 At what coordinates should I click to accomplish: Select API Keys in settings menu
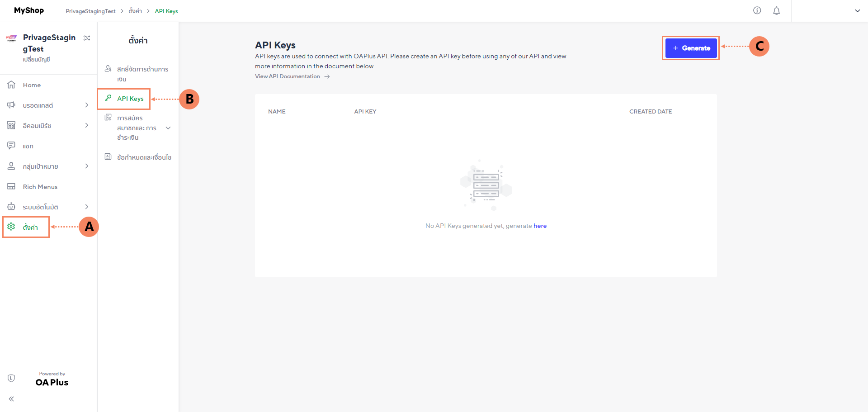pos(130,99)
